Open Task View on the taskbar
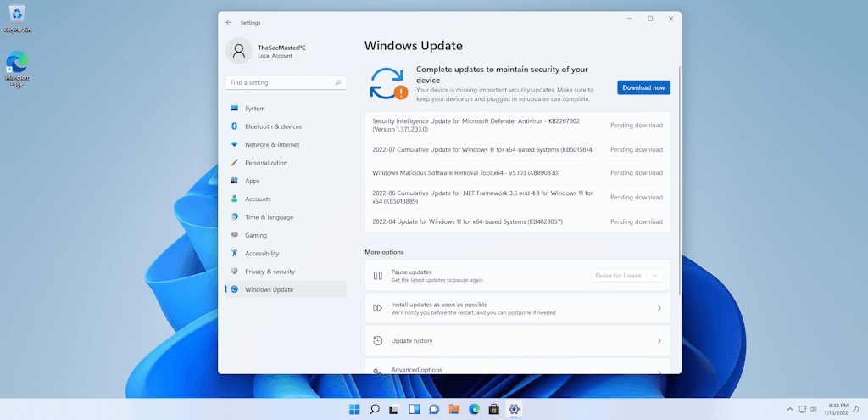Screen dimensions: 868x420 [393, 410]
